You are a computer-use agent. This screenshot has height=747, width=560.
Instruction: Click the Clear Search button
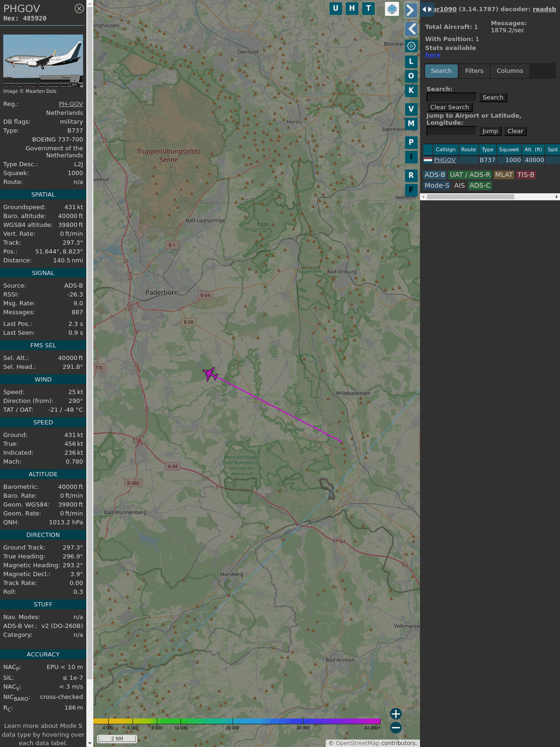pos(449,107)
